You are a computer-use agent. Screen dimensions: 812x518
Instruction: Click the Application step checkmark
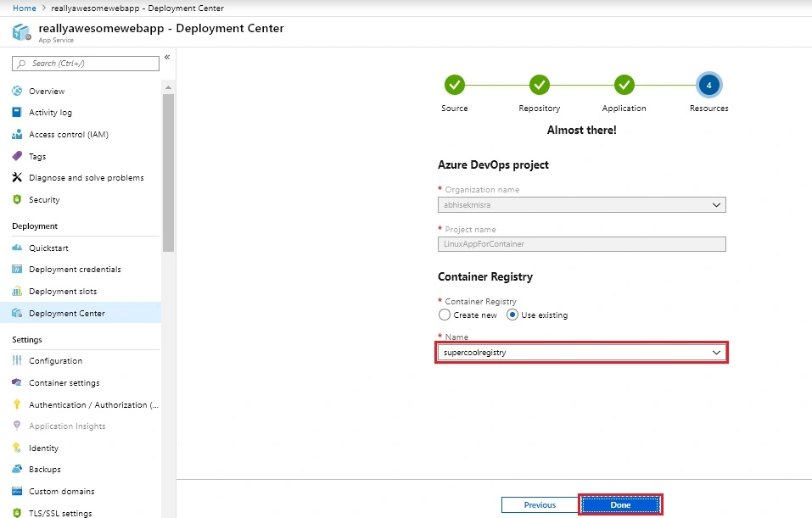(624, 85)
